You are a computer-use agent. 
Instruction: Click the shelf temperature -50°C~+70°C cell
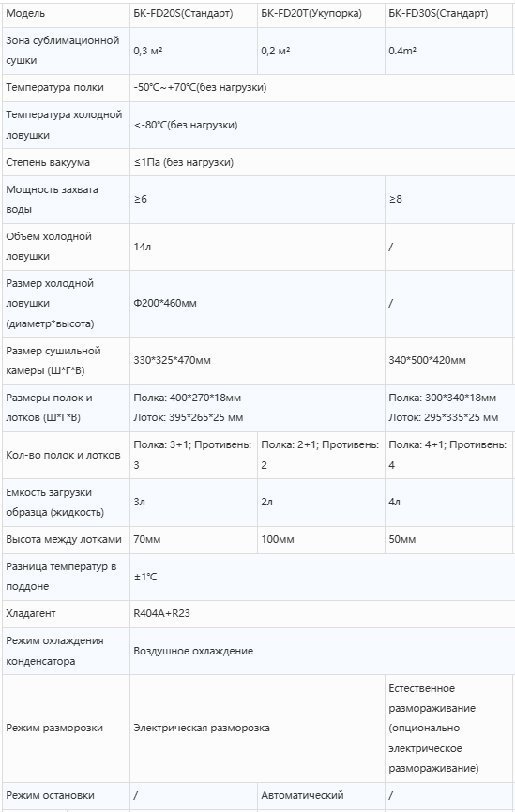(323, 87)
